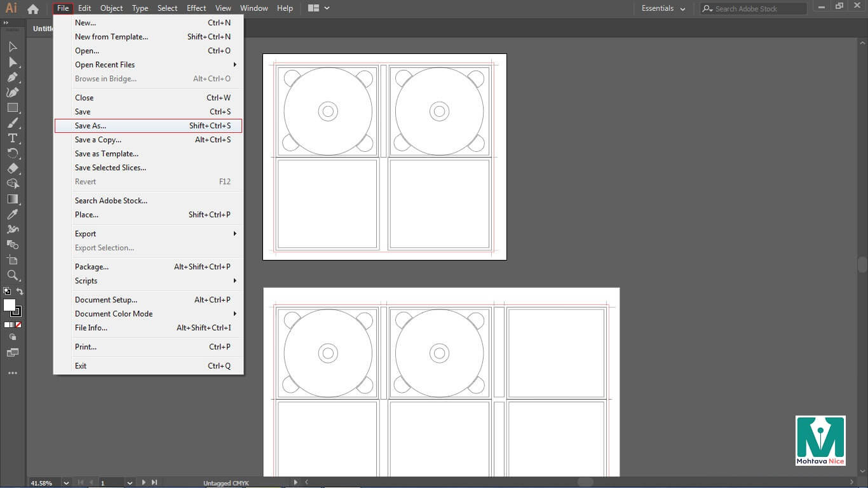The image size is (868, 488).
Task: Activate the Type tool
Action: tap(12, 138)
